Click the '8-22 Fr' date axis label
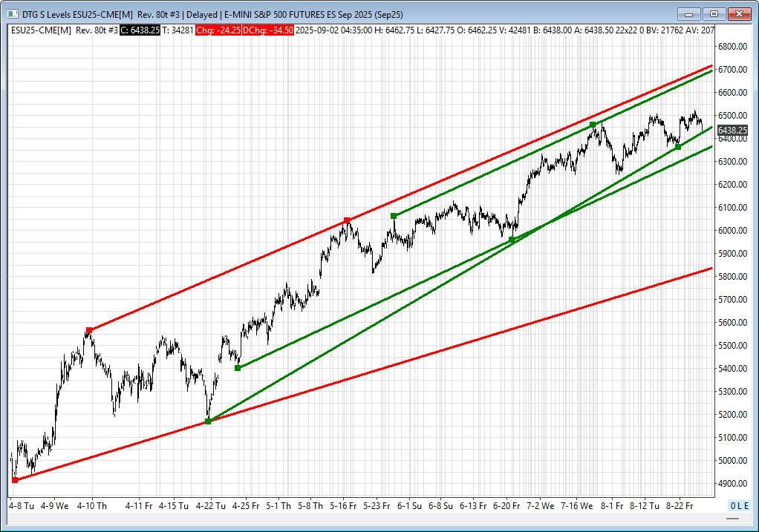The height and width of the screenshot is (532, 759). coord(680,506)
